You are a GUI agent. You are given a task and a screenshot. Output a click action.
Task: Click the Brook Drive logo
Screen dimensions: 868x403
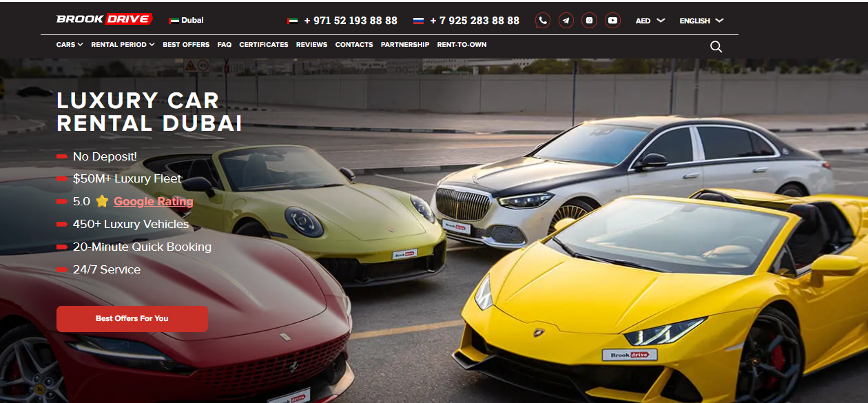tap(104, 20)
